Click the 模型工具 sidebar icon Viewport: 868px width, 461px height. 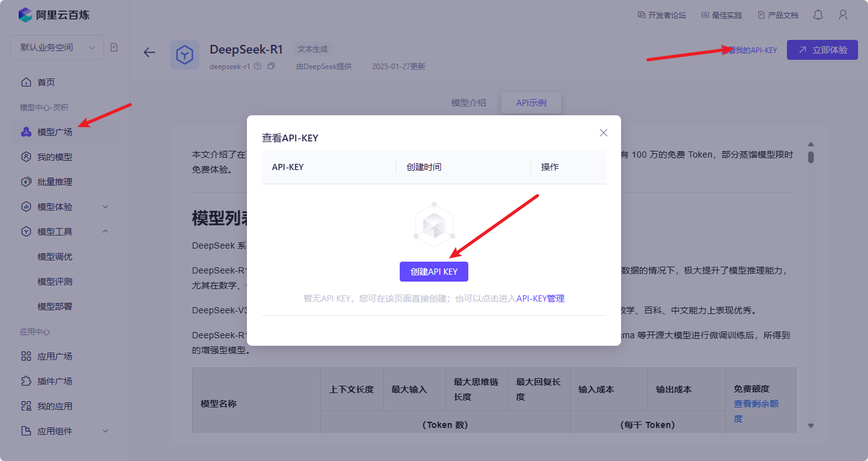click(26, 232)
